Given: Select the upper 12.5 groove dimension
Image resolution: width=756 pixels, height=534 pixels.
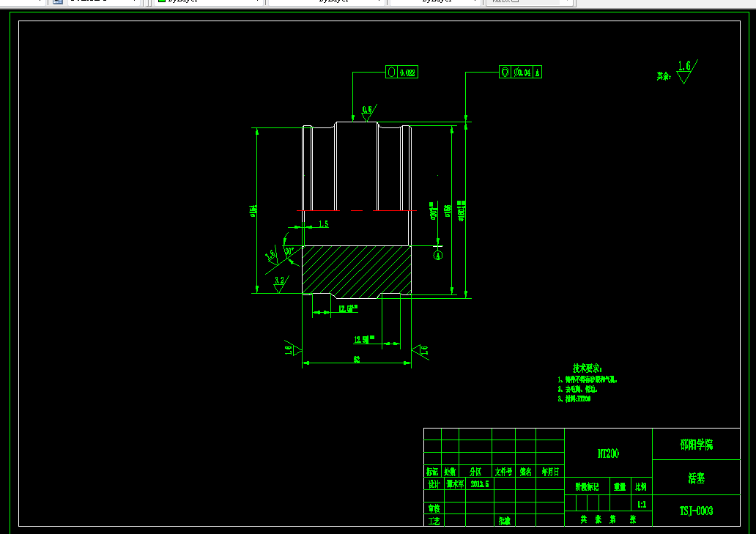Looking at the screenshot, I should pyautogui.click(x=348, y=309).
